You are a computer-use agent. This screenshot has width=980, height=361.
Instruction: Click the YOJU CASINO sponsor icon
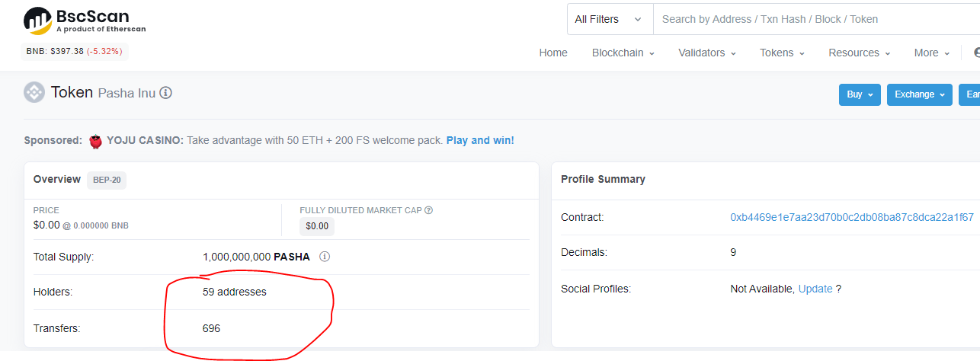95,141
